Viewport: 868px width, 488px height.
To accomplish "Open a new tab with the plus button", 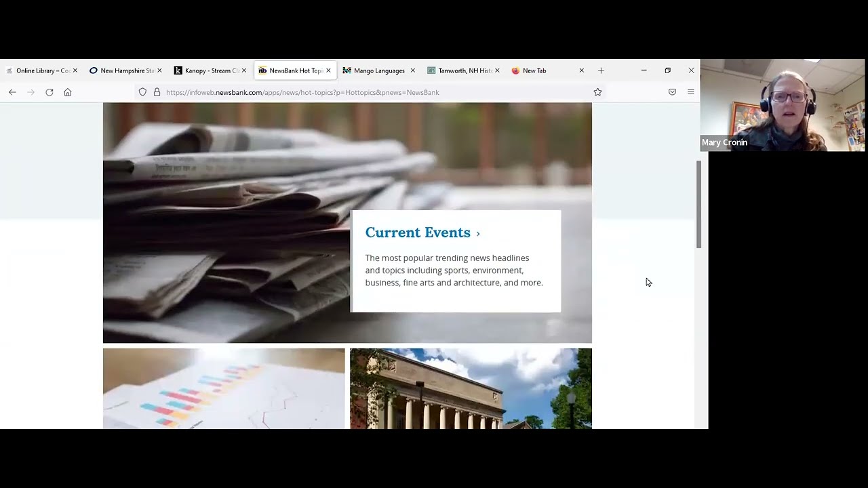I will point(601,70).
